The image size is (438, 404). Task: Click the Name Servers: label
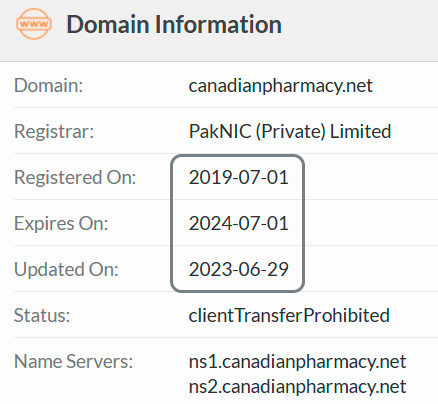coord(73,361)
